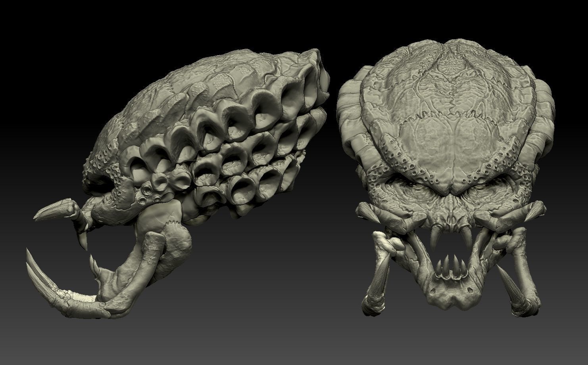Click the lower jaw of the front skull

452,294
